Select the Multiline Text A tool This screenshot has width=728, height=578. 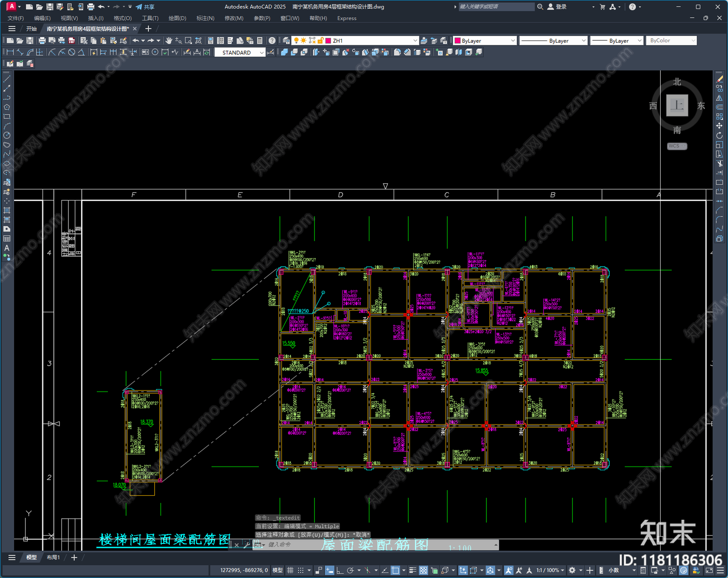[x=7, y=248]
